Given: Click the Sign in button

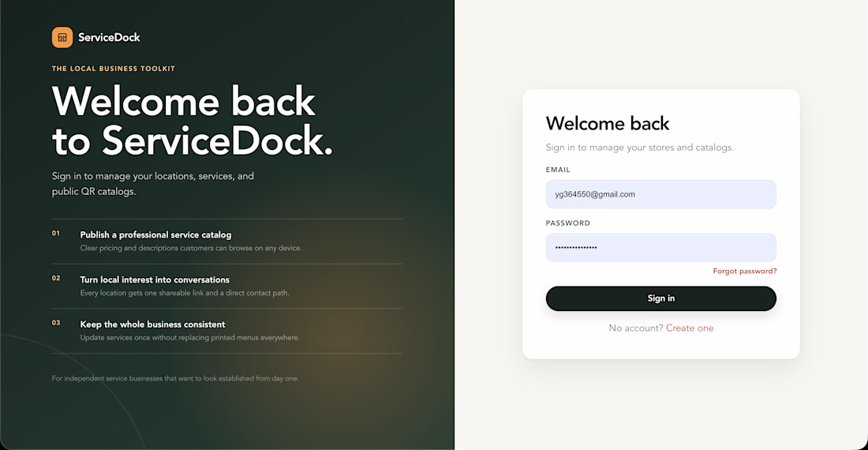Looking at the screenshot, I should (x=661, y=298).
